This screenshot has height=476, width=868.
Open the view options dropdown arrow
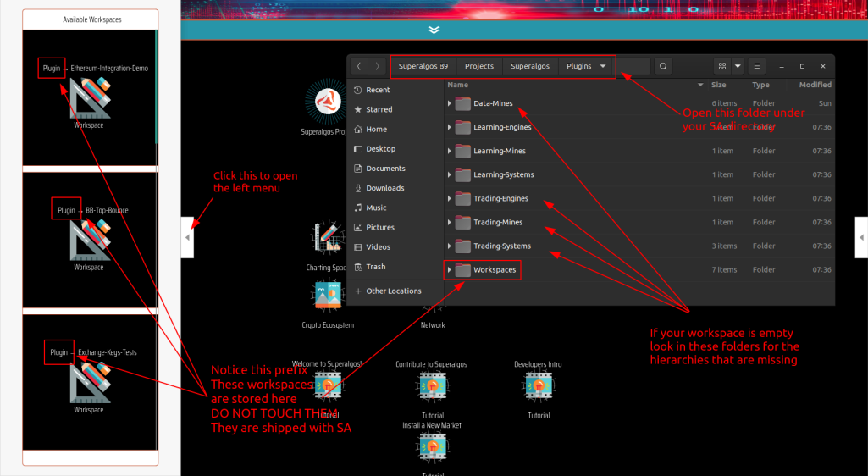(738, 66)
